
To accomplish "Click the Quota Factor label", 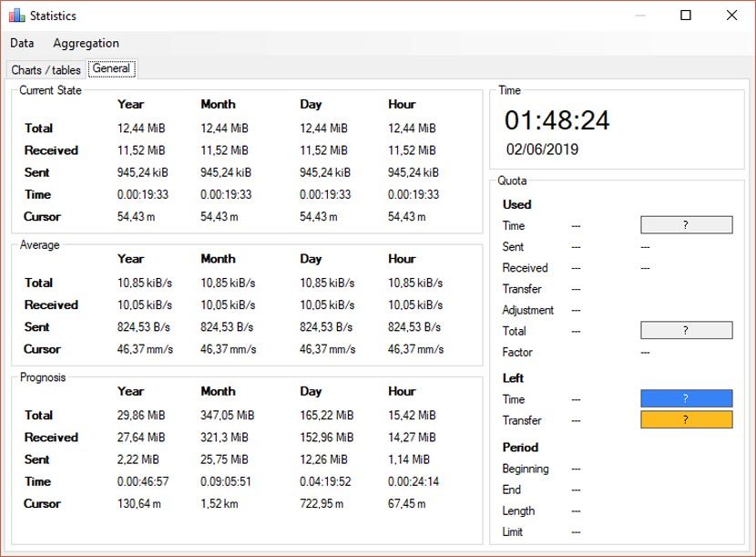I will [517, 353].
